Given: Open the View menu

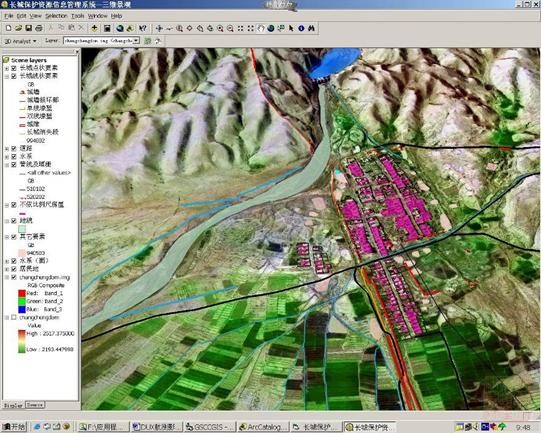Looking at the screenshot, I should 35,16.
